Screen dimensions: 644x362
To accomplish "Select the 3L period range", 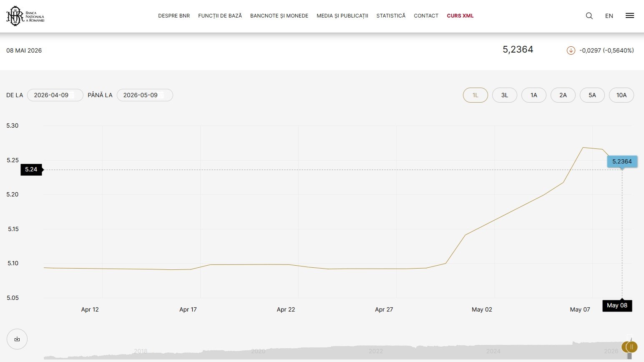I will pyautogui.click(x=504, y=95).
